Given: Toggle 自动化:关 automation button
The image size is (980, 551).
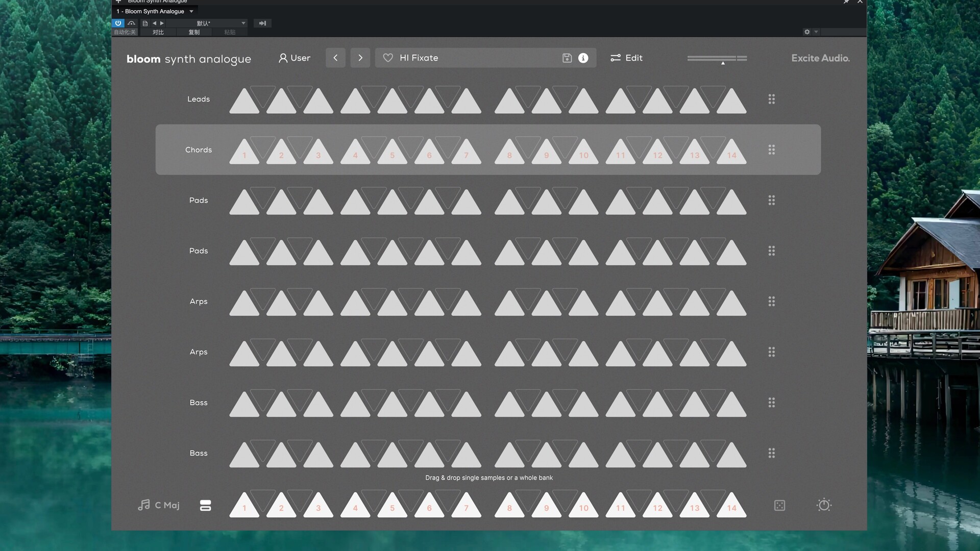Looking at the screenshot, I should 125,32.
